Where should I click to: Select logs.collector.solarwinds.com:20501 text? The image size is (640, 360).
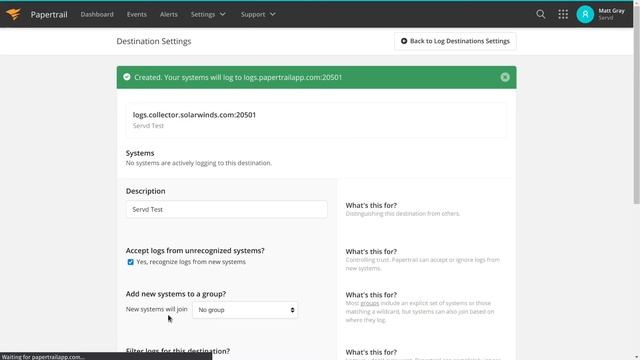[x=194, y=115]
